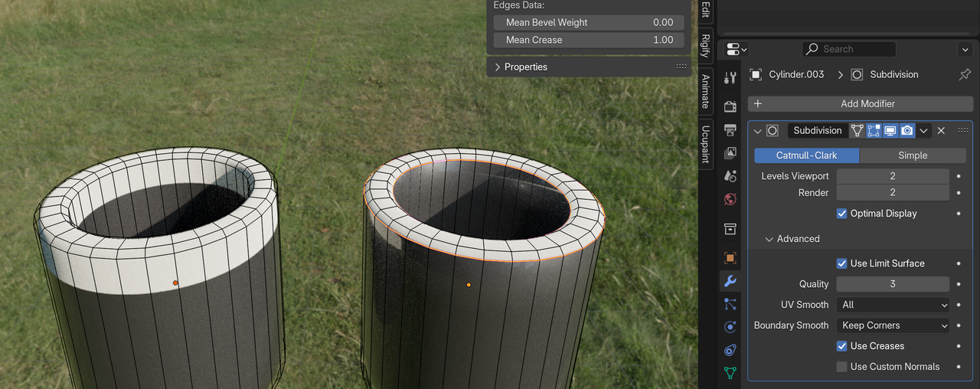This screenshot has width=980, height=389.
Task: Click the grip dots on the Properties panel header
Action: (681, 67)
